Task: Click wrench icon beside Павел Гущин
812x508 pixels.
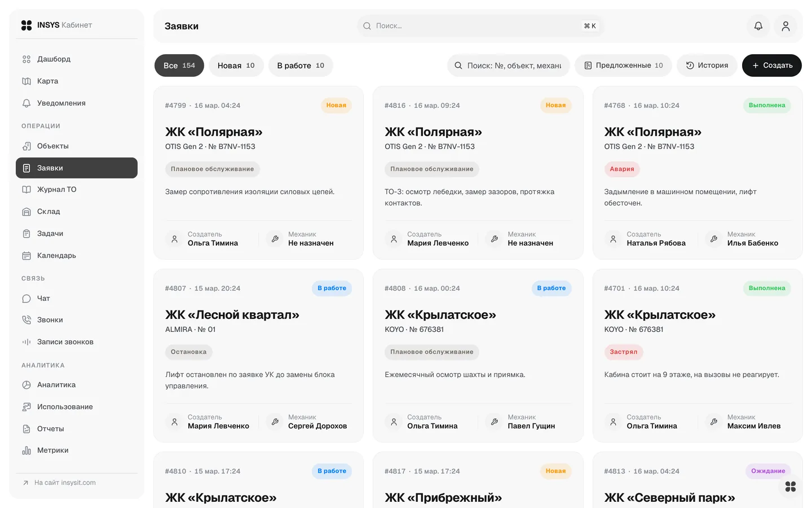Action: tap(494, 422)
